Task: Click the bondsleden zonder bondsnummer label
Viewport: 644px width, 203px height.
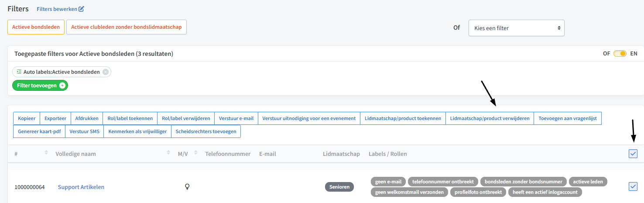Action: (524, 181)
